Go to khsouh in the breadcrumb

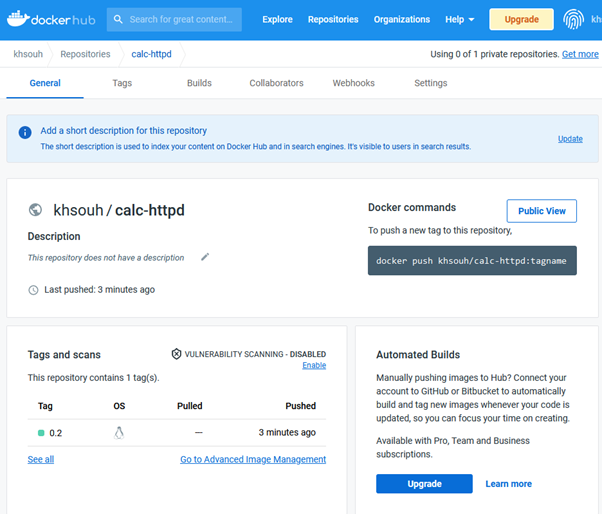tap(28, 54)
